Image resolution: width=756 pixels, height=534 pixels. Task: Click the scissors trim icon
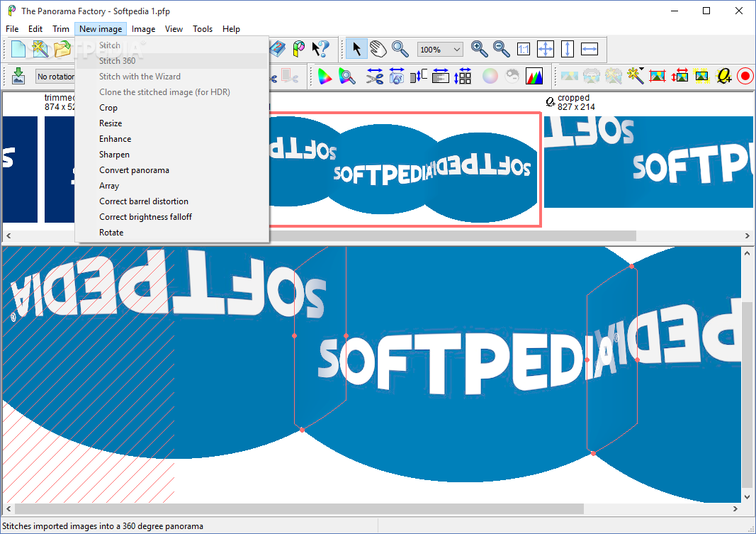pyautogui.click(x=374, y=76)
